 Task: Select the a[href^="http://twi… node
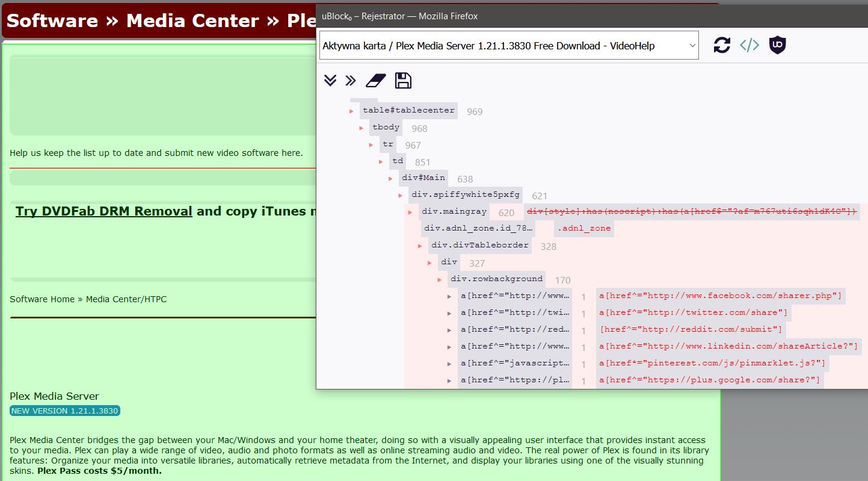pyautogui.click(x=515, y=312)
